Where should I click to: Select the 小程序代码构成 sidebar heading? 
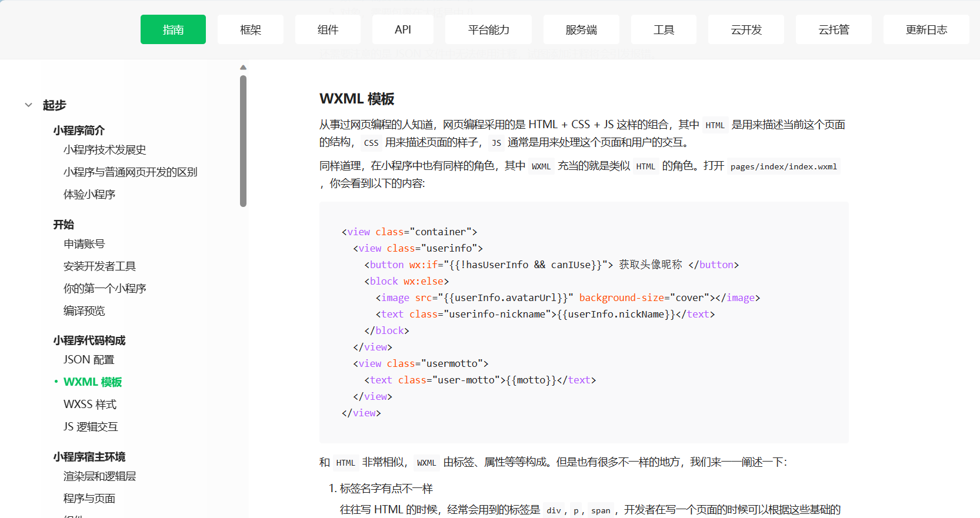click(x=89, y=340)
